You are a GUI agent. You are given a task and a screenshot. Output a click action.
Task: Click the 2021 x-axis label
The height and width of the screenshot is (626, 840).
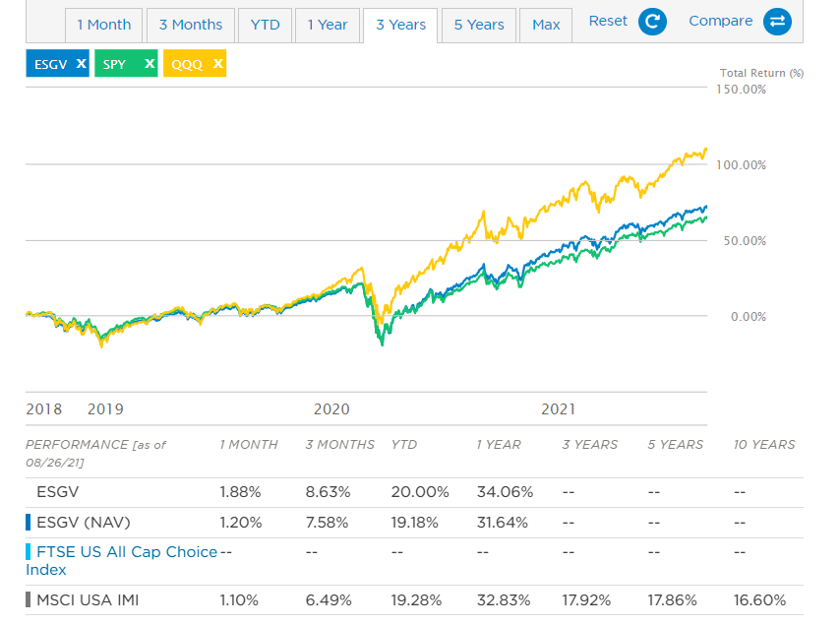559,408
